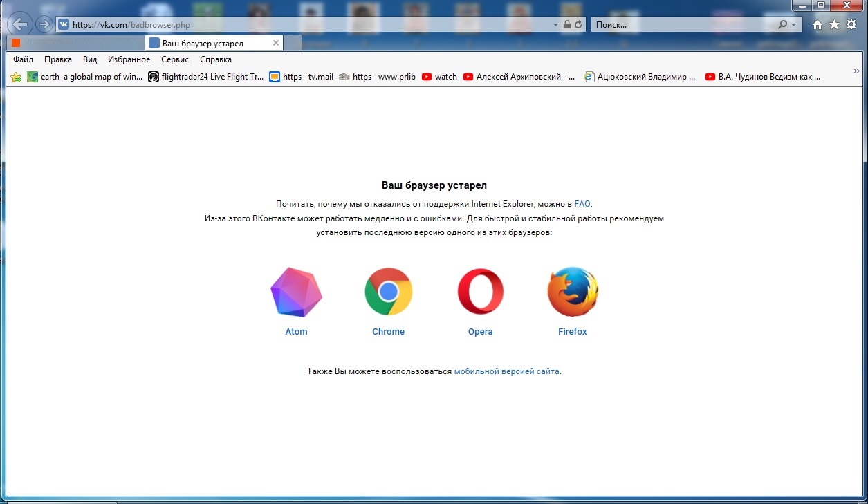The image size is (868, 504).
Task: Open the search provider dropdown arrow
Action: click(793, 25)
